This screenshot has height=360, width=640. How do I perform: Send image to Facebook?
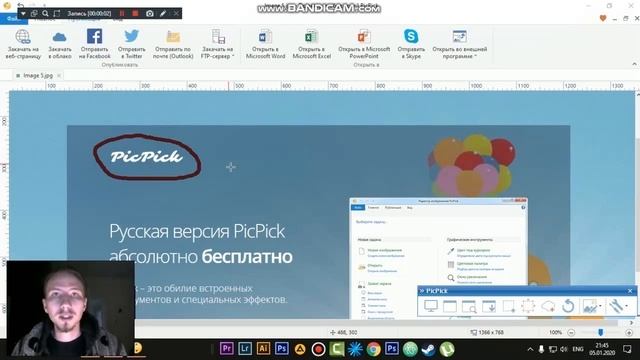[x=94, y=44]
